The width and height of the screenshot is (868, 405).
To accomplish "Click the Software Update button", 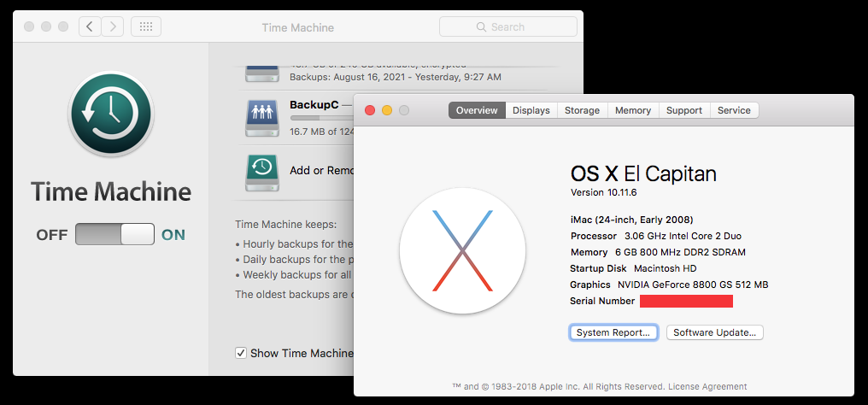I will pyautogui.click(x=715, y=332).
